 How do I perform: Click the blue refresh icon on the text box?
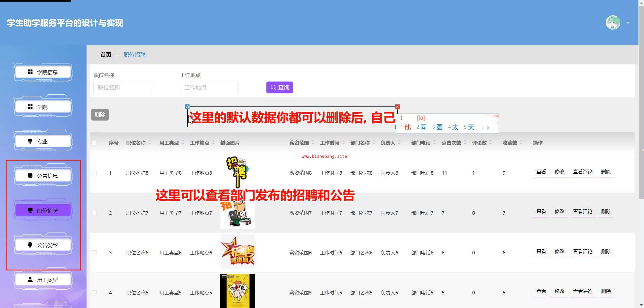pyautogui.click(x=187, y=107)
